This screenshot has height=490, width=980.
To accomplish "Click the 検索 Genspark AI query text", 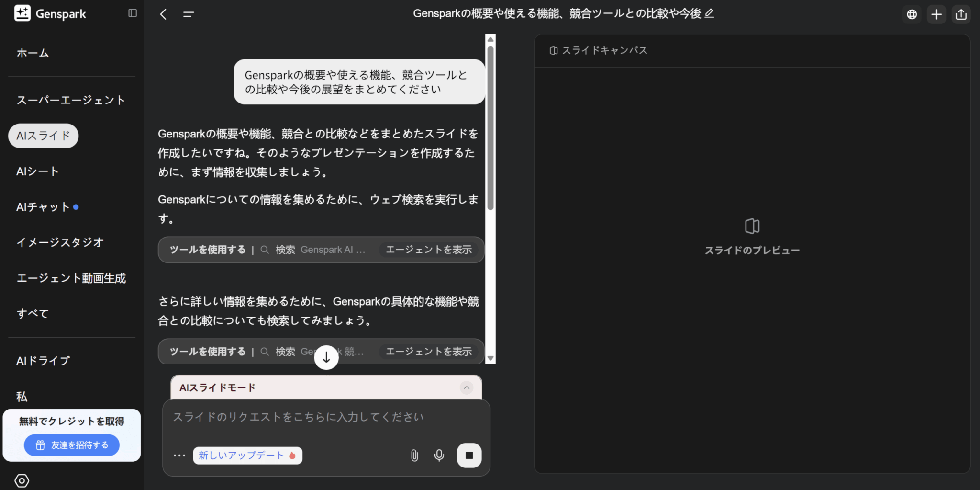I will pyautogui.click(x=321, y=250).
